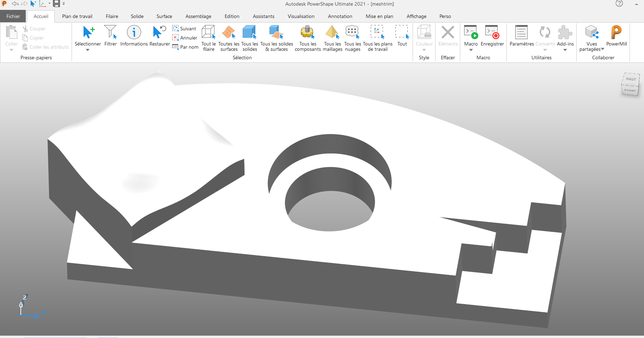The width and height of the screenshot is (644, 338).
Task: Select Tous les solides icon
Action: point(249,33)
